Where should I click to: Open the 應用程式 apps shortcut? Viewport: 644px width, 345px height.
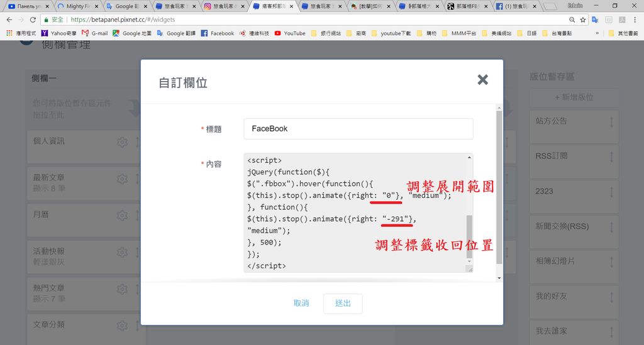pos(21,33)
